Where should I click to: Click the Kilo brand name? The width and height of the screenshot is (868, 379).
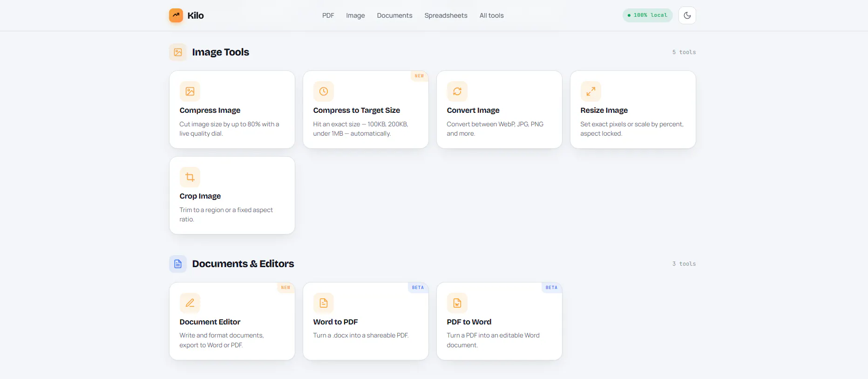(196, 15)
